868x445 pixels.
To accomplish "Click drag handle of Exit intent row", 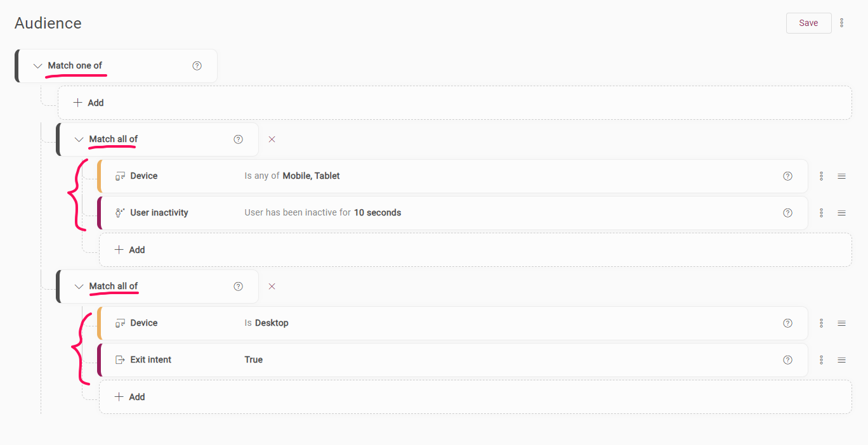I will 841,360.
